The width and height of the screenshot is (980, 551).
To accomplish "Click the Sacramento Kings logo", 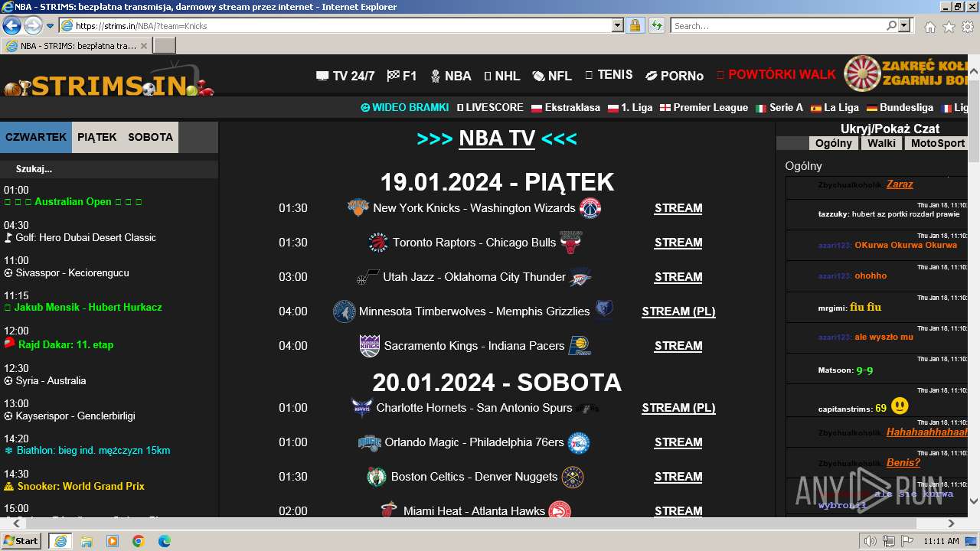I will [x=370, y=346].
